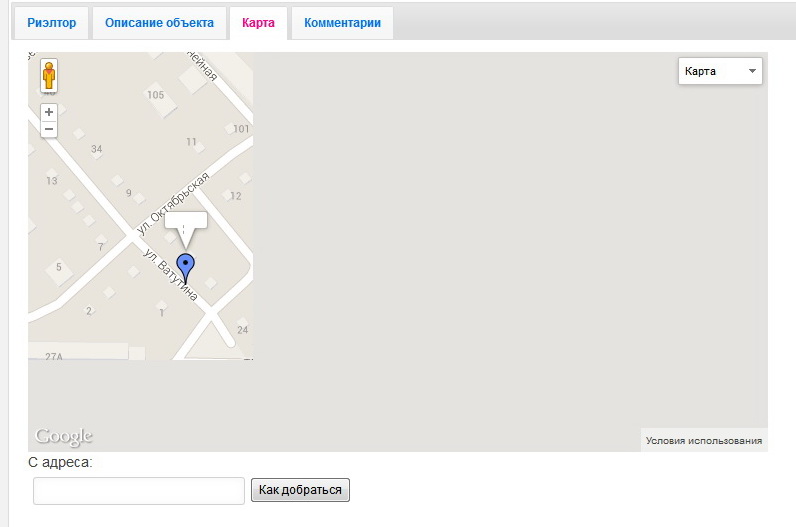Switch to the Риэлтор tab

[x=51, y=23]
